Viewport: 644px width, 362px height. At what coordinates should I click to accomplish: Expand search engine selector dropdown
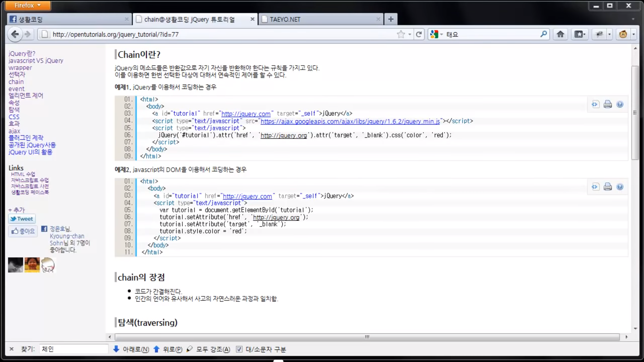point(441,34)
